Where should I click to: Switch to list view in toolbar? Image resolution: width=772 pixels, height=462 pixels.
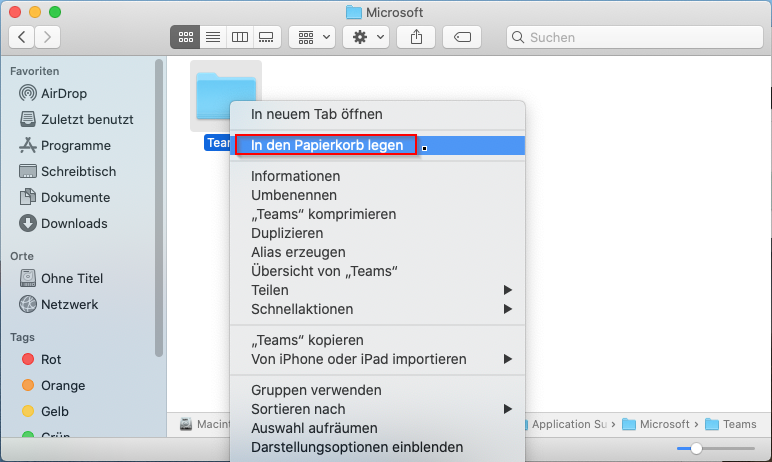[x=213, y=37]
